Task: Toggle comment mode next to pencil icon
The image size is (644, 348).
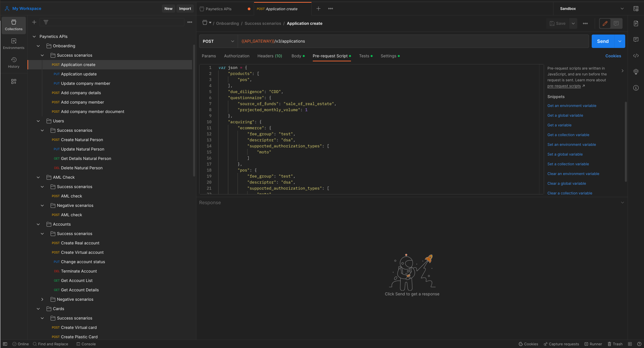Action: (616, 23)
